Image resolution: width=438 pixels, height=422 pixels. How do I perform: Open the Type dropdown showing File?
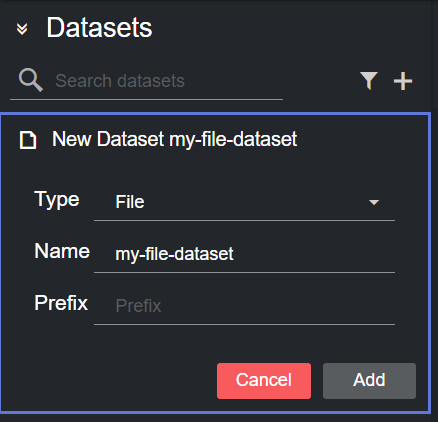[x=244, y=202]
